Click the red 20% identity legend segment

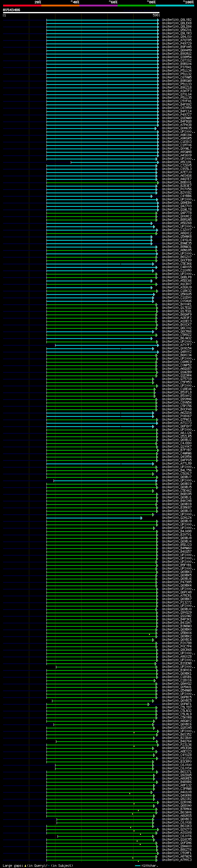tap(22, 6)
